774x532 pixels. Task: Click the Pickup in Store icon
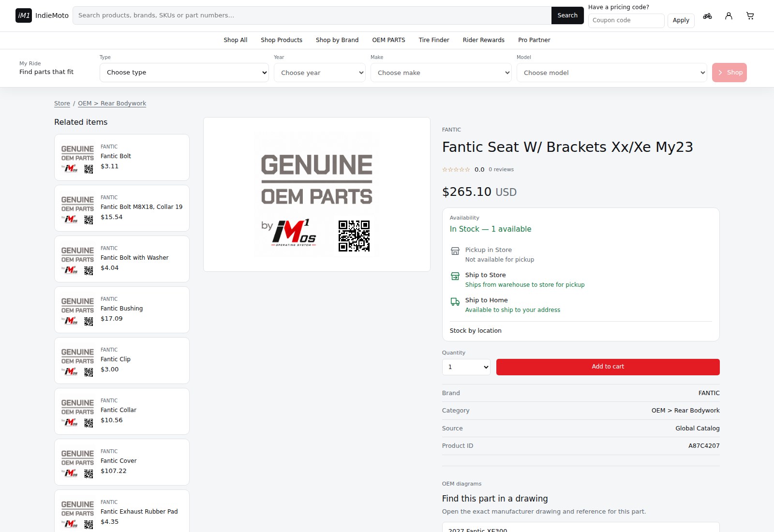click(455, 251)
